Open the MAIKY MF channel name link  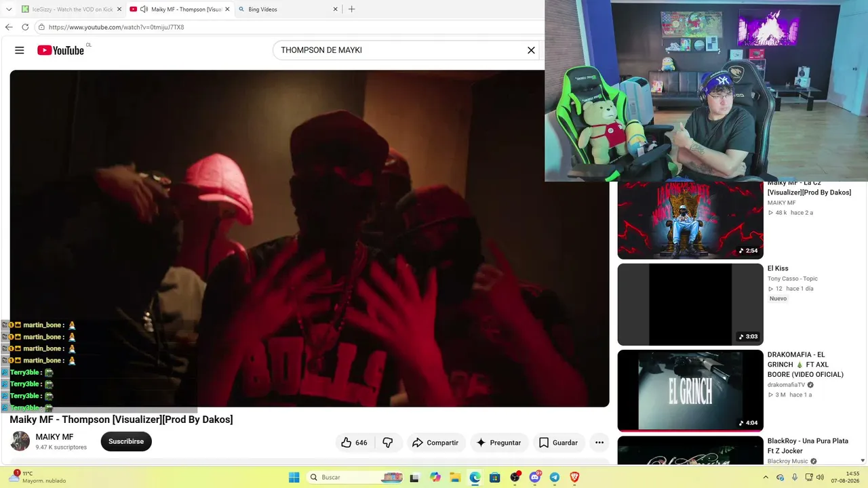tap(54, 437)
